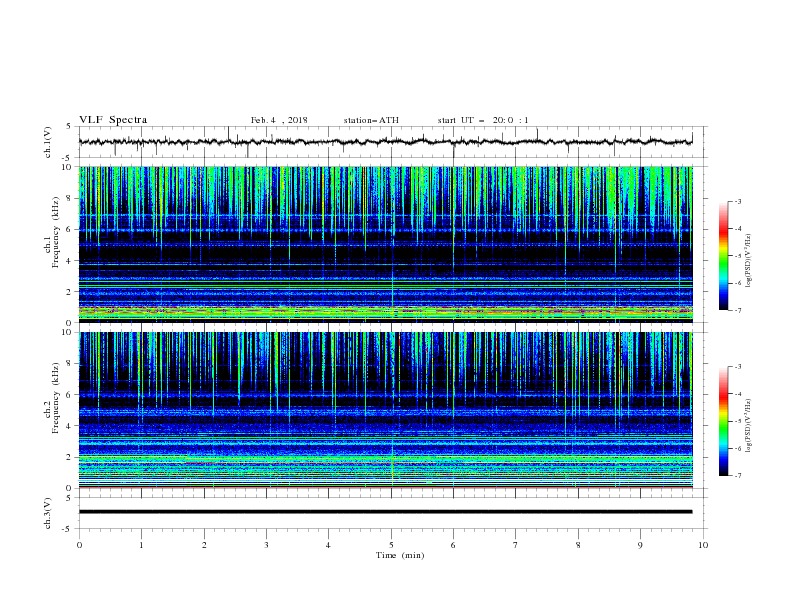Viewport: 792px width, 612px height.
Task: Select the "Time (min)" axis title
Action: click(x=400, y=555)
